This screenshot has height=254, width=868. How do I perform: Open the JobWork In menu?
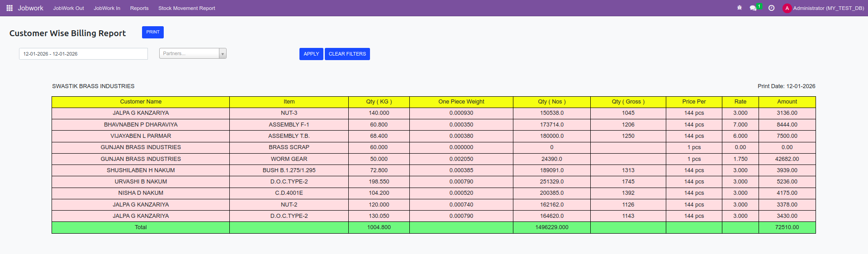point(107,8)
